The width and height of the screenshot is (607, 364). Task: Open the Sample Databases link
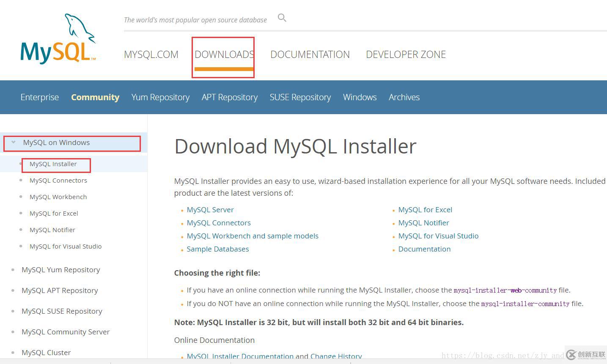click(218, 249)
